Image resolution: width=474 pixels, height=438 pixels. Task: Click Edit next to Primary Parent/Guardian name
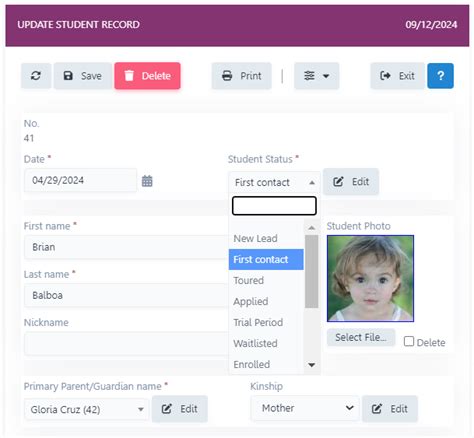click(x=180, y=409)
